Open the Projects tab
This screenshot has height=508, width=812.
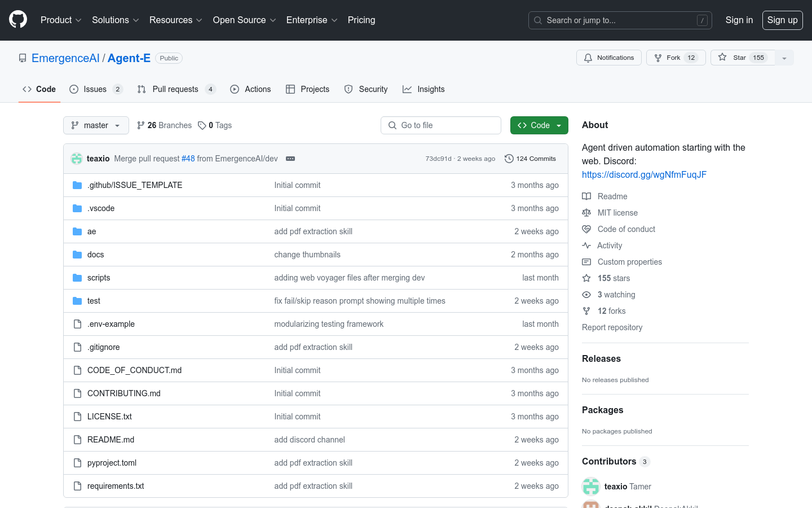coord(308,89)
